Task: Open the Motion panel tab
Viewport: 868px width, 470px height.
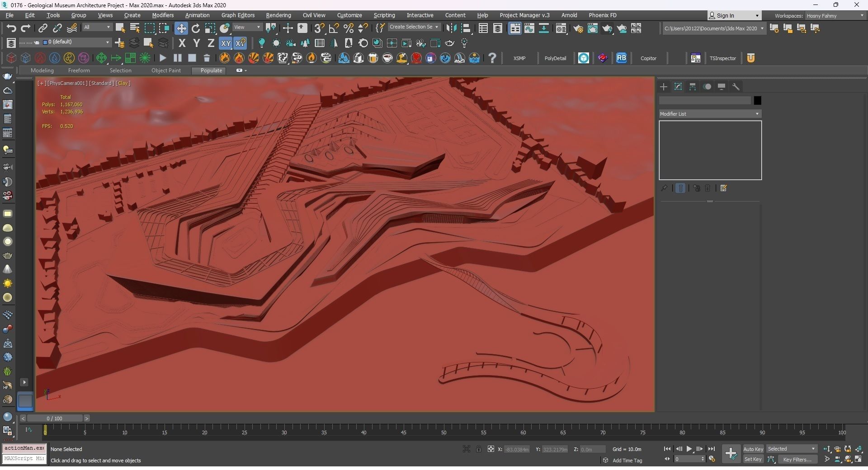Action: pos(707,87)
